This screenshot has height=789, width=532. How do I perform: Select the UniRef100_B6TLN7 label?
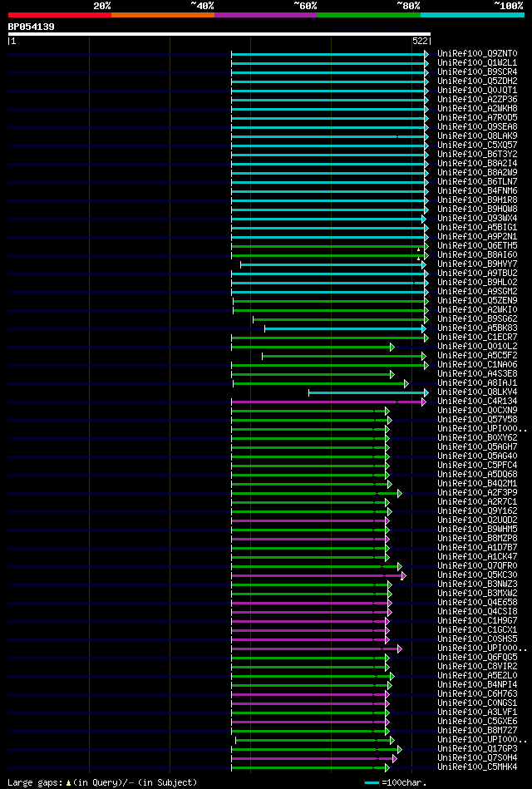click(477, 181)
